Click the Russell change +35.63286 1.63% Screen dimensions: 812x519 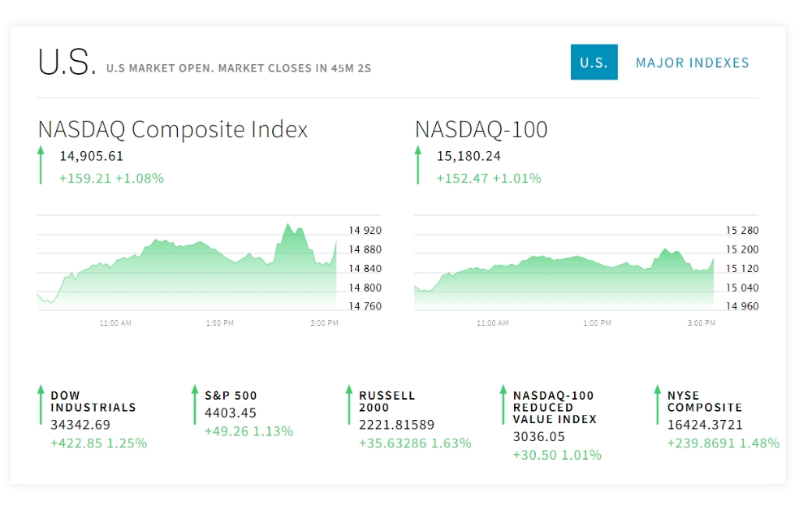point(415,443)
